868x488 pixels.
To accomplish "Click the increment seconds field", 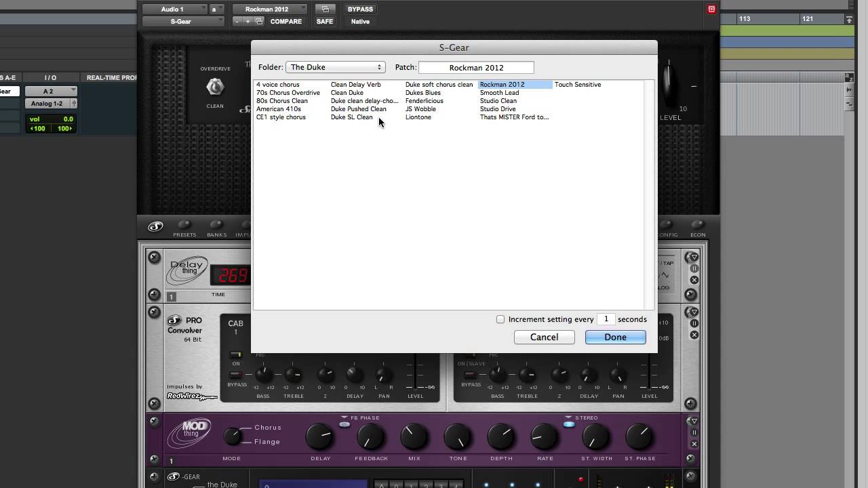I will [606, 319].
